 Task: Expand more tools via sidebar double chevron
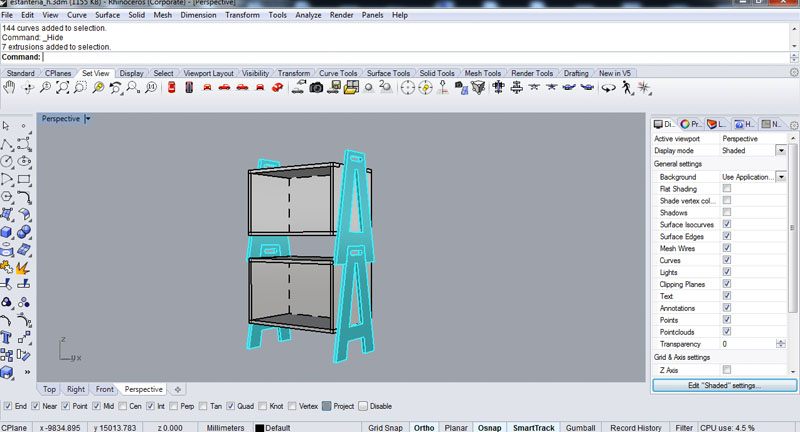27,372
